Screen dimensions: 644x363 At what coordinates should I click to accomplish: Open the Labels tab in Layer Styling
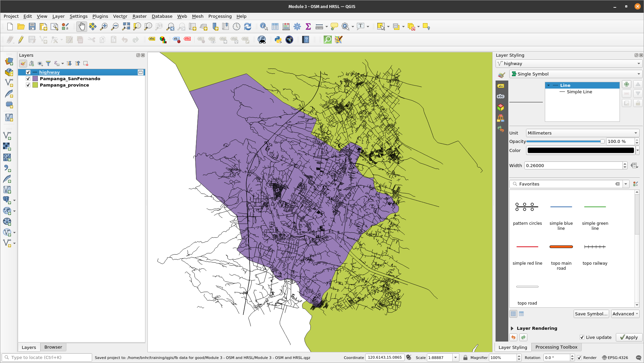tap(501, 86)
